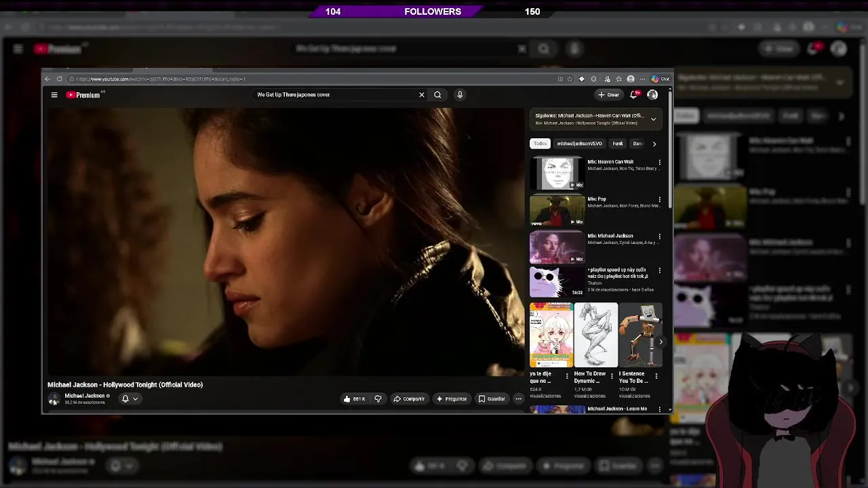Open options for How To Draw Dynamic short
Screen dimensions: 868x488
[x=612, y=375]
